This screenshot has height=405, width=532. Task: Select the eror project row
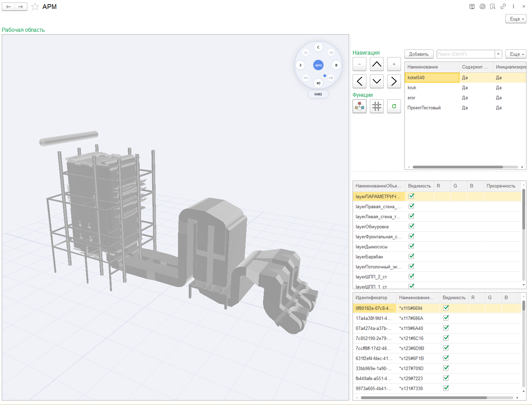click(465, 98)
